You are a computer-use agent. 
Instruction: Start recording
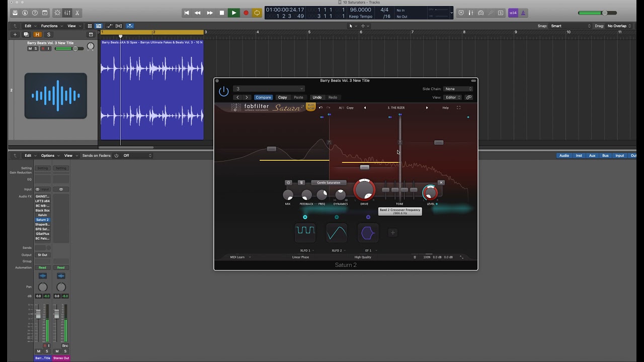coord(246,13)
